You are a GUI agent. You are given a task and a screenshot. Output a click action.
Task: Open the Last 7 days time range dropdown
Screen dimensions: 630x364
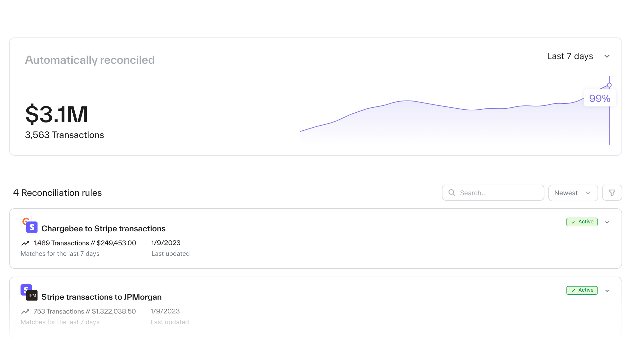[578, 56]
